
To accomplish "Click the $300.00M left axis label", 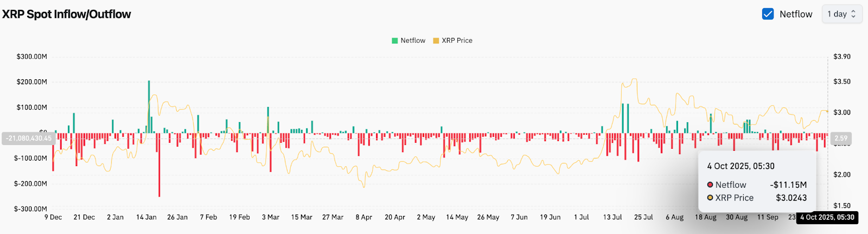I will pyautogui.click(x=31, y=56).
